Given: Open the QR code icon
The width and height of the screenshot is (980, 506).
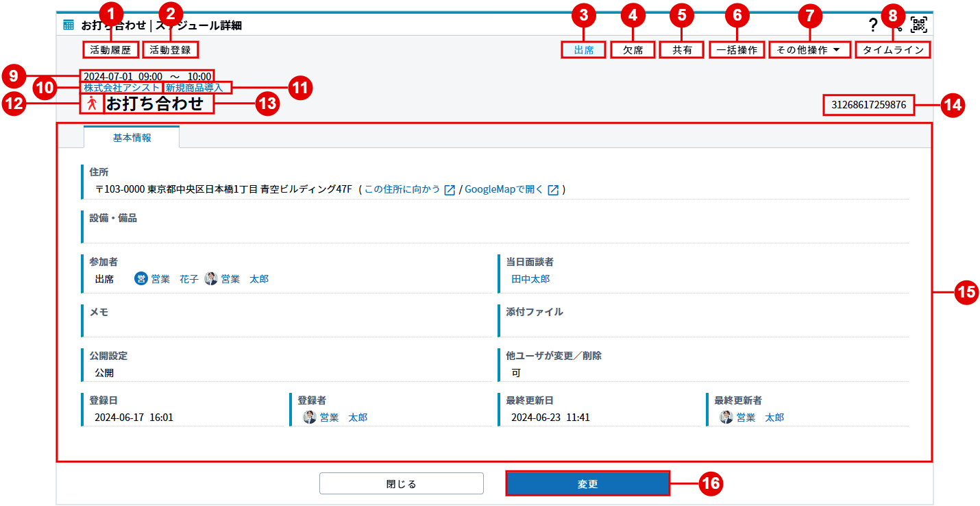Looking at the screenshot, I should (918, 25).
